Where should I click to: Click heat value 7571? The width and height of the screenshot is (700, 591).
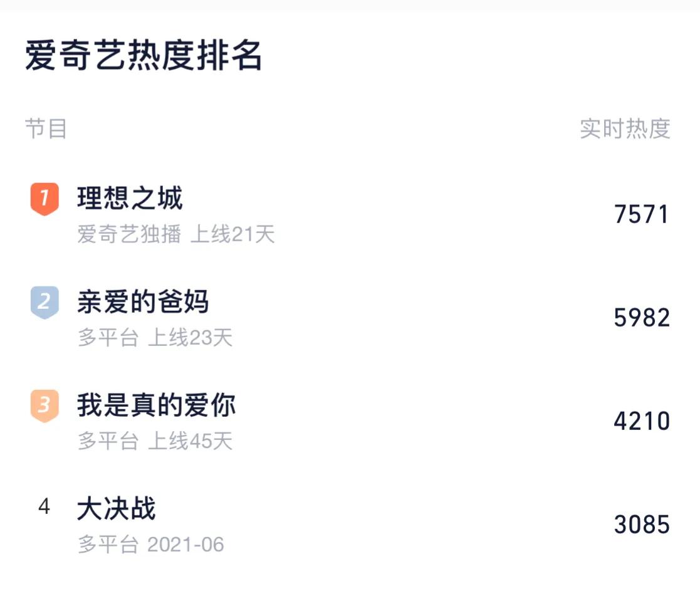coord(641,214)
